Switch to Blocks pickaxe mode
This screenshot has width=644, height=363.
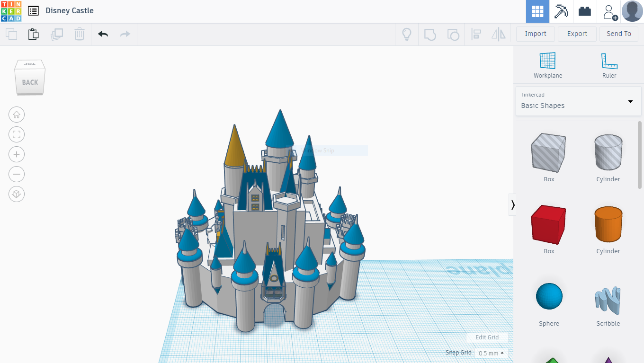pyautogui.click(x=561, y=11)
